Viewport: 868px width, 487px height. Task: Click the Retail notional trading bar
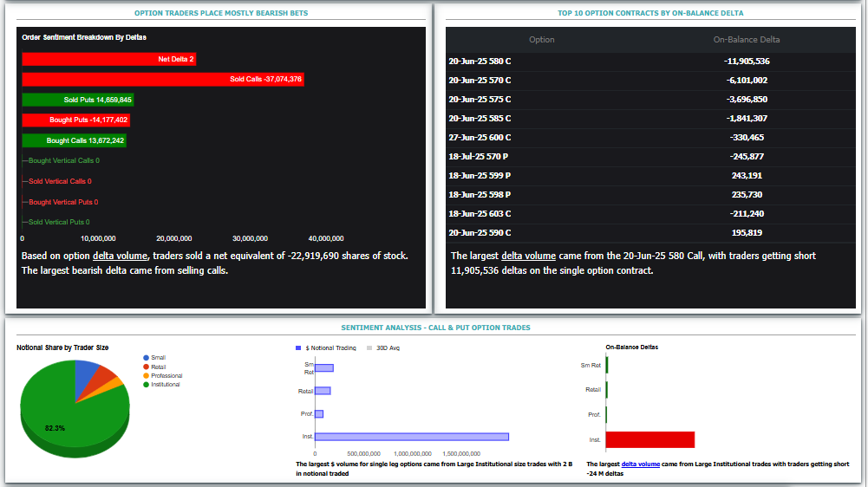coord(323,391)
